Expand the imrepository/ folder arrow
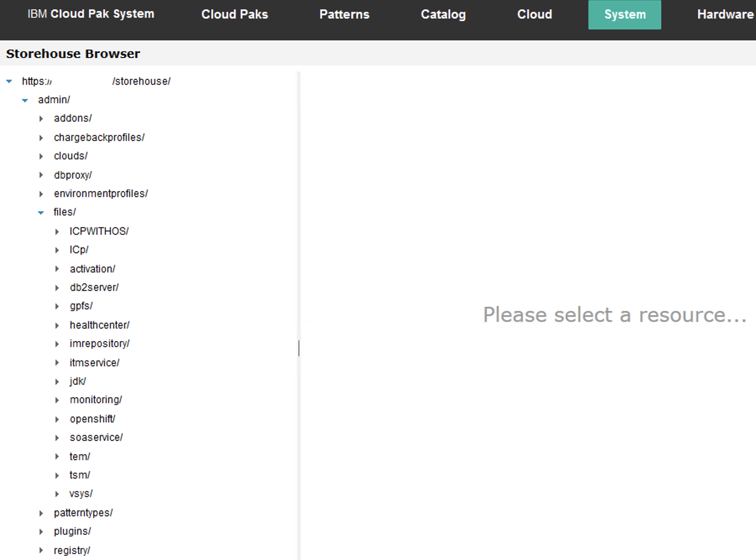This screenshot has height=560, width=756. coord(57,344)
